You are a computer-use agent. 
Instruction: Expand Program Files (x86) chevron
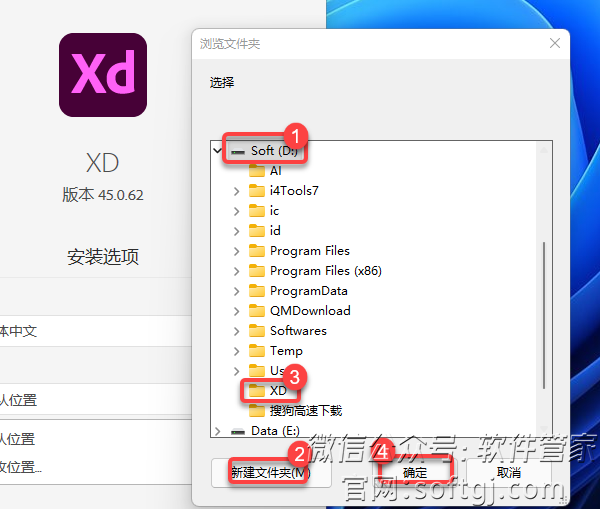[x=236, y=271]
